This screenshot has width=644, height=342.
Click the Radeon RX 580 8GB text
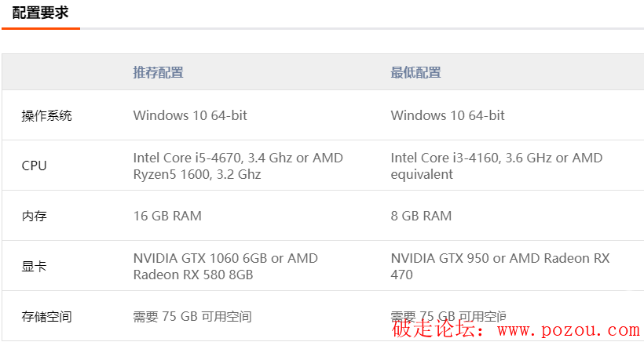193,275
